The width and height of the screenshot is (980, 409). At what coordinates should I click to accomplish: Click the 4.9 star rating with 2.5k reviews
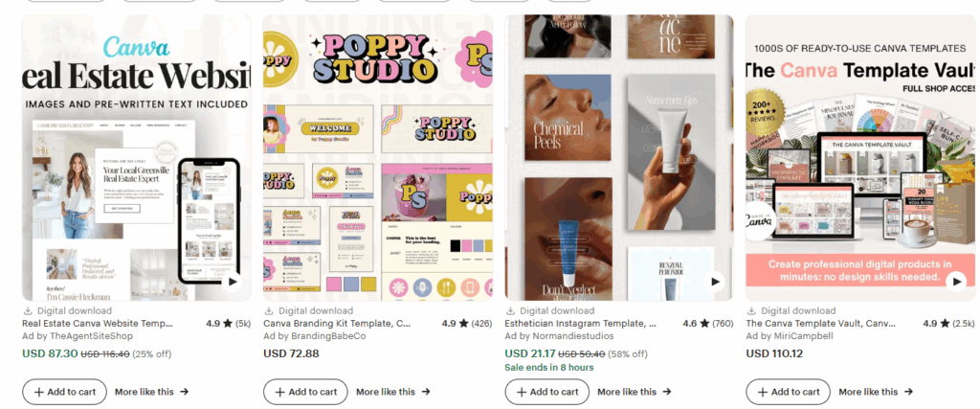point(948,324)
